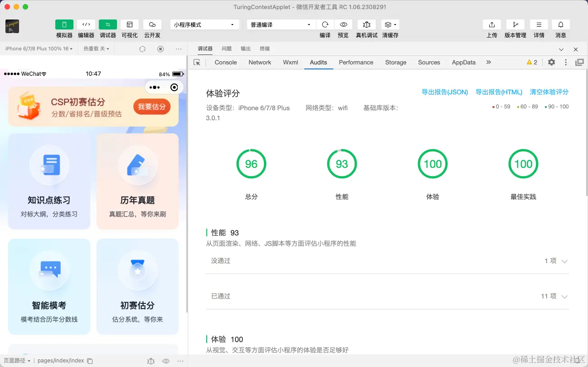Click the 最佳实践 100 score gauge

pyautogui.click(x=523, y=164)
